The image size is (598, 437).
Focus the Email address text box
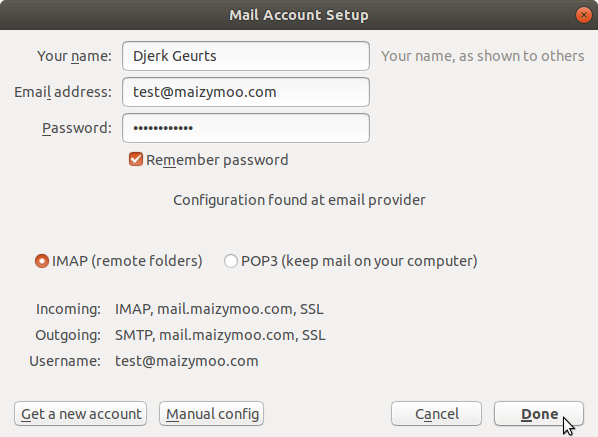[246, 92]
